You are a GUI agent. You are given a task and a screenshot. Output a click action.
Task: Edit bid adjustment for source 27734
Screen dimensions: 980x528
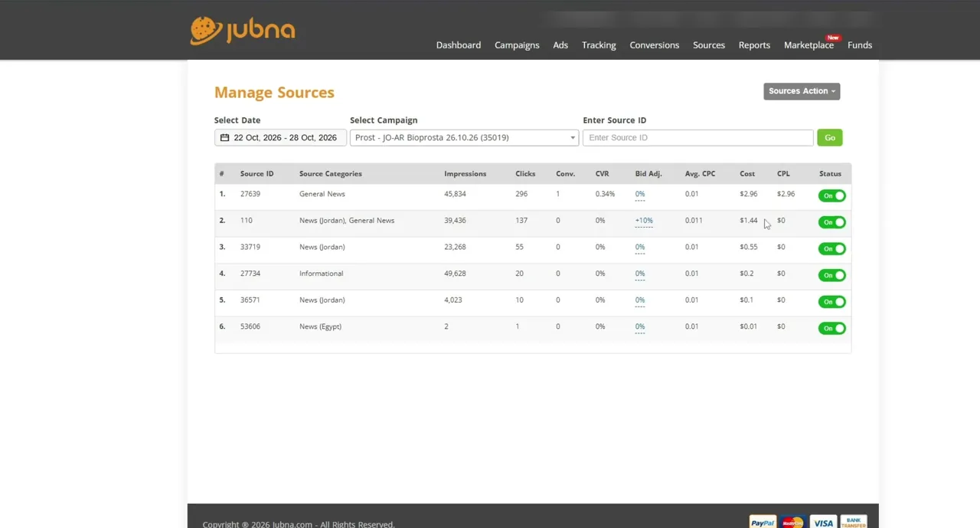point(640,274)
